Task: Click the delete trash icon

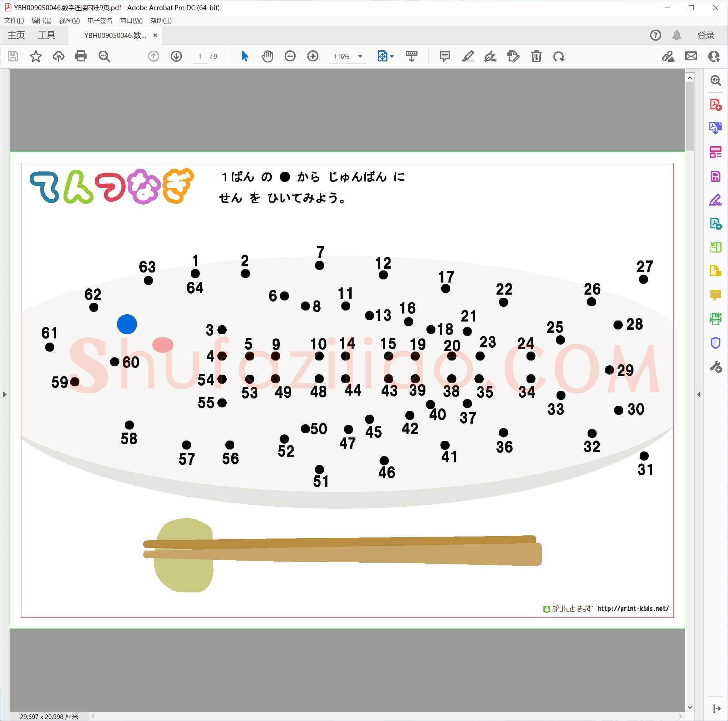Action: coord(536,57)
